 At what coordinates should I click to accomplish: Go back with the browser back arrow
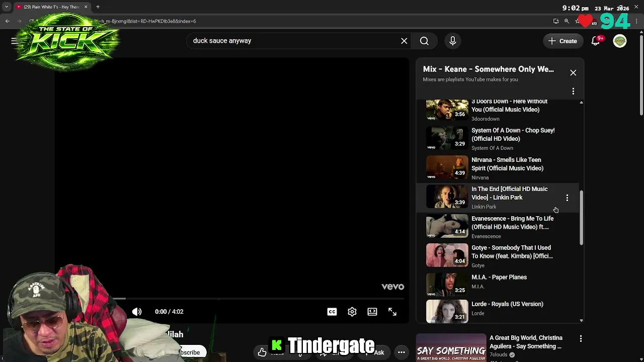click(x=7, y=21)
